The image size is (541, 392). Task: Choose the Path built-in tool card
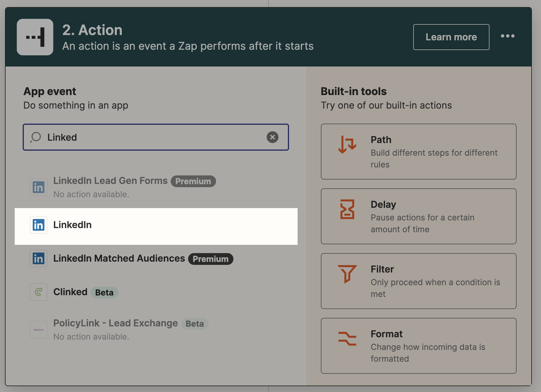[419, 152]
